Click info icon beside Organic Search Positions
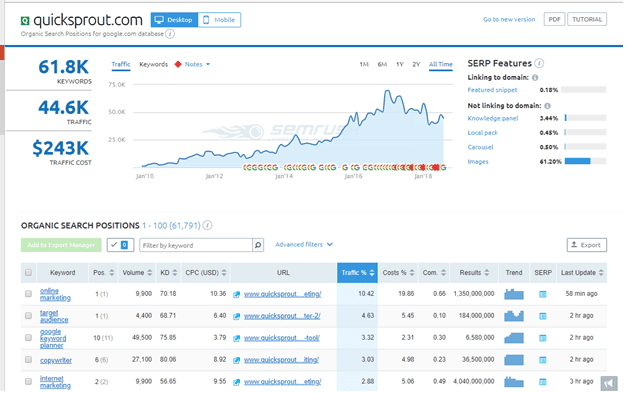The height and width of the screenshot is (393, 630). coord(207,225)
